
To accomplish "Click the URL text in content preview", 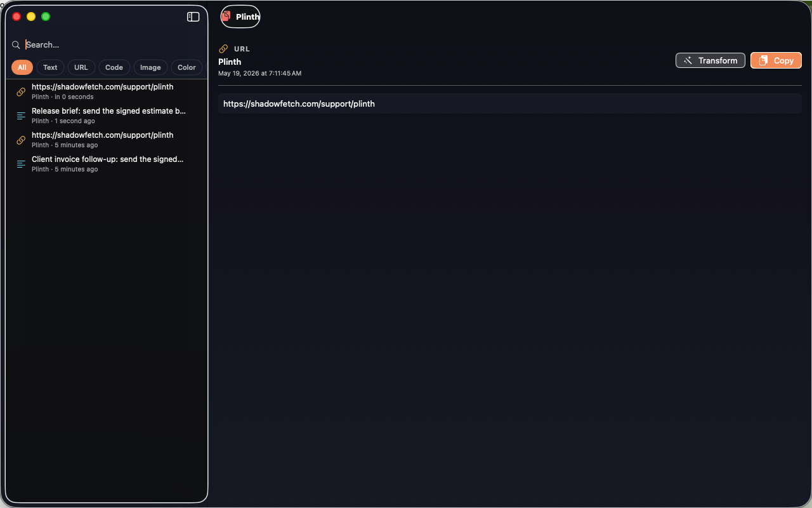I will [x=299, y=104].
